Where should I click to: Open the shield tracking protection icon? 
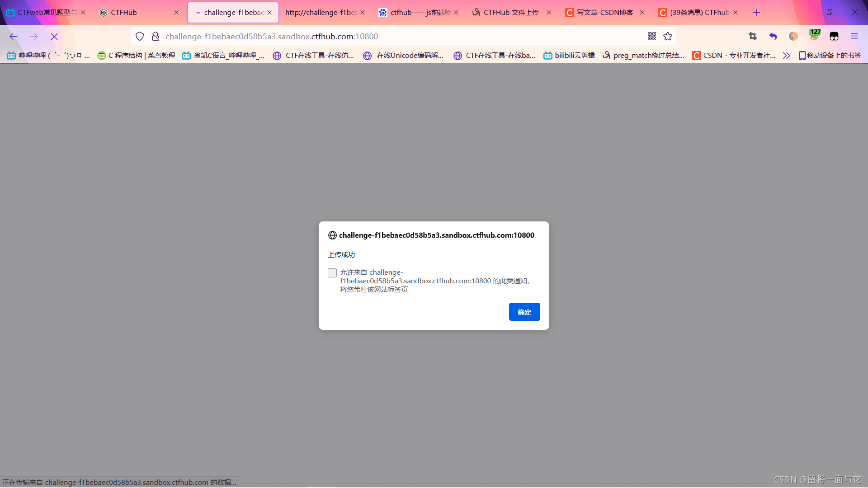click(140, 36)
